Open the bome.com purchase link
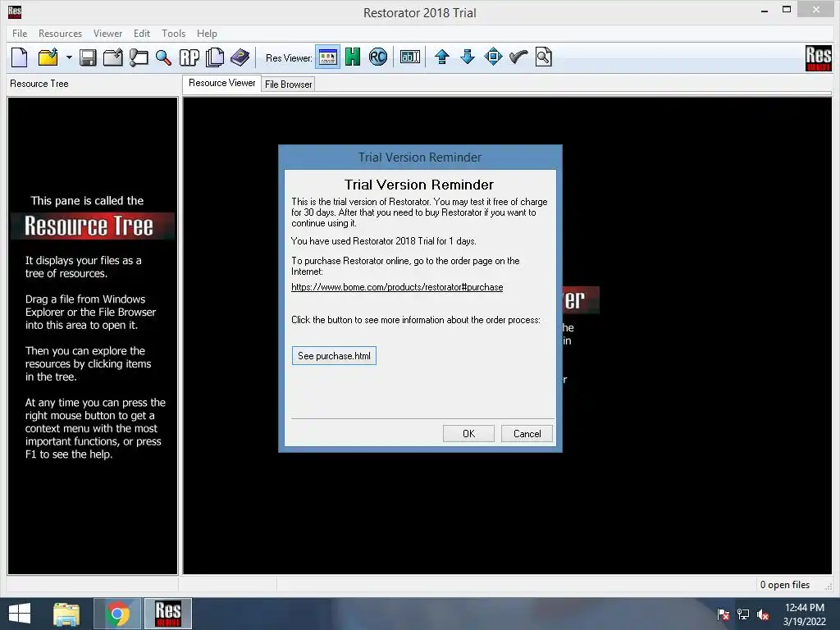The height and width of the screenshot is (630, 840). point(397,287)
